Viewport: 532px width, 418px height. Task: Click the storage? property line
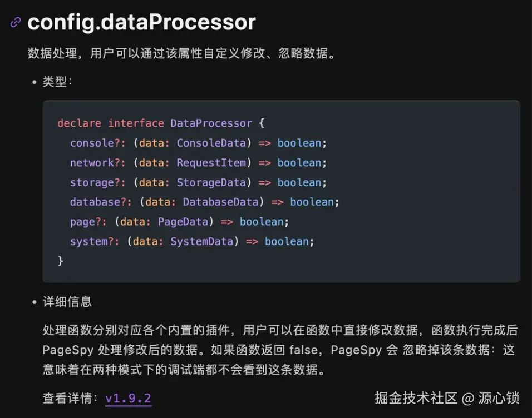tap(95, 182)
